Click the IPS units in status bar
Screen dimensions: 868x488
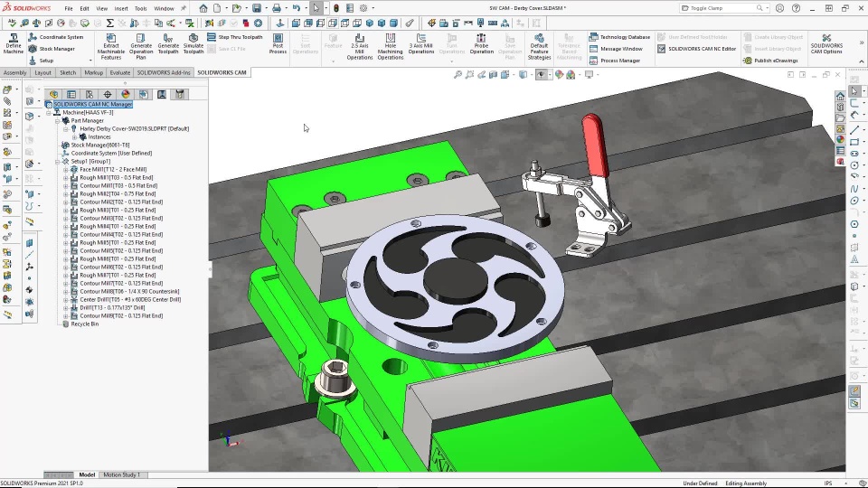coord(828,483)
